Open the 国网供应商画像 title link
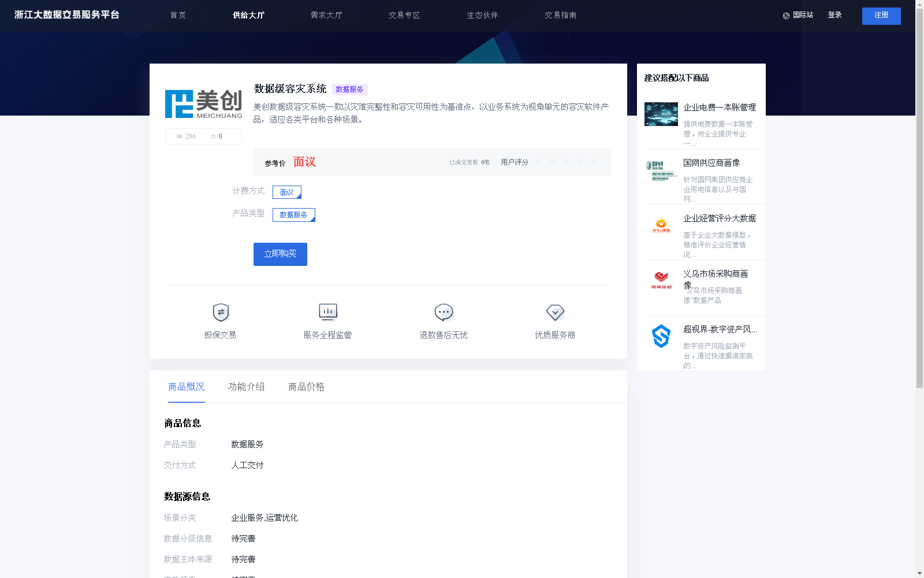This screenshot has width=924, height=578. [x=711, y=163]
